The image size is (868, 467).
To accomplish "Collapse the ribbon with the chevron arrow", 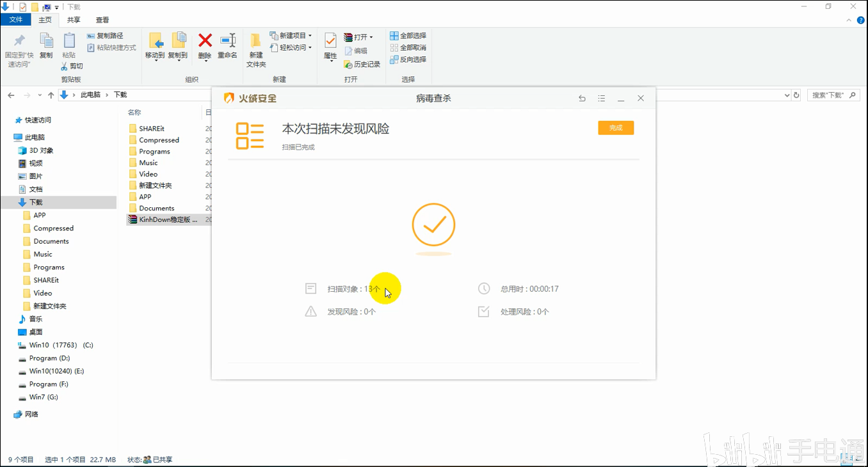I will [850, 20].
